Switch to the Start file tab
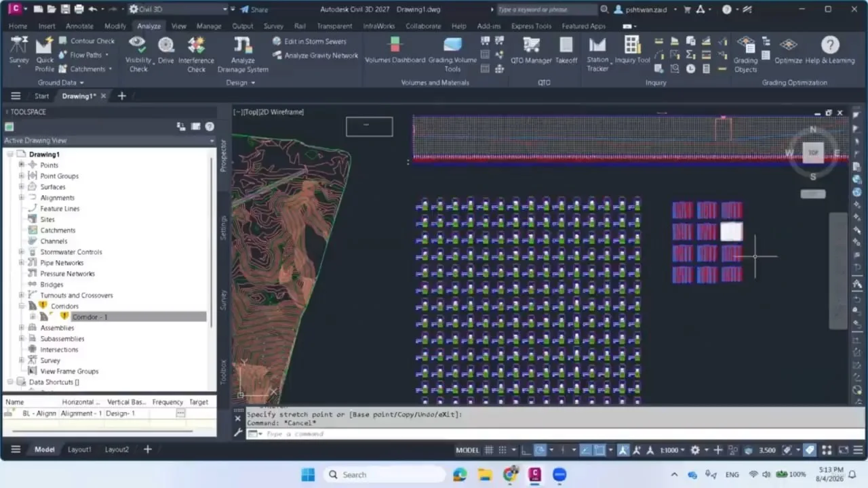Viewport: 868px width, 488px height. tap(42, 96)
